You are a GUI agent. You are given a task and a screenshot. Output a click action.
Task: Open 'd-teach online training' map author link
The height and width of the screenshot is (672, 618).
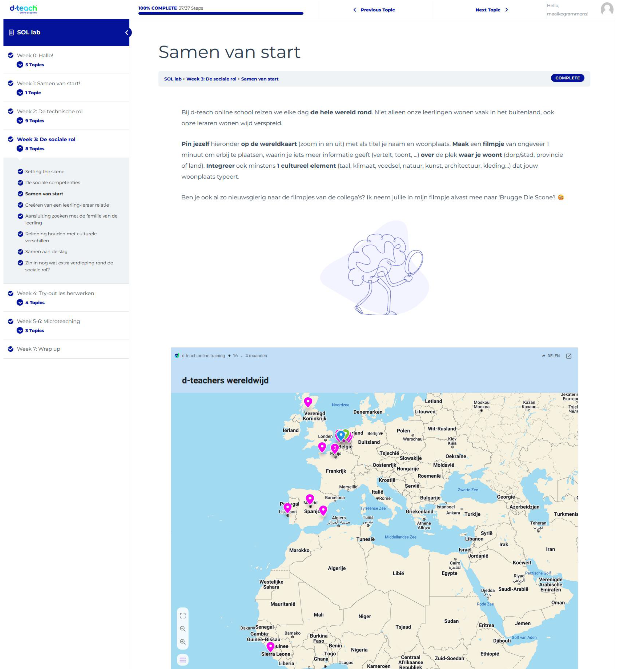[x=203, y=356]
